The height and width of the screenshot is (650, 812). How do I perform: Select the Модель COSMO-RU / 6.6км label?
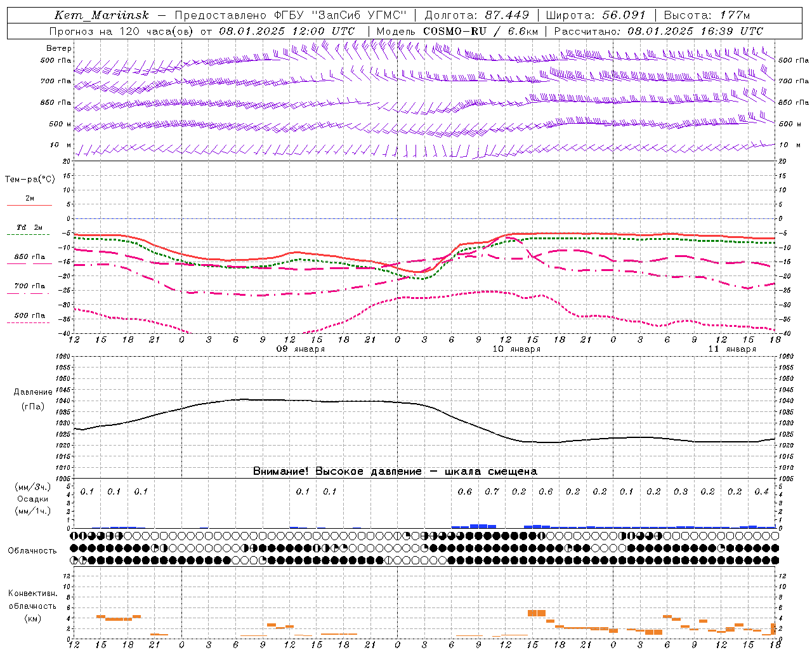(457, 31)
